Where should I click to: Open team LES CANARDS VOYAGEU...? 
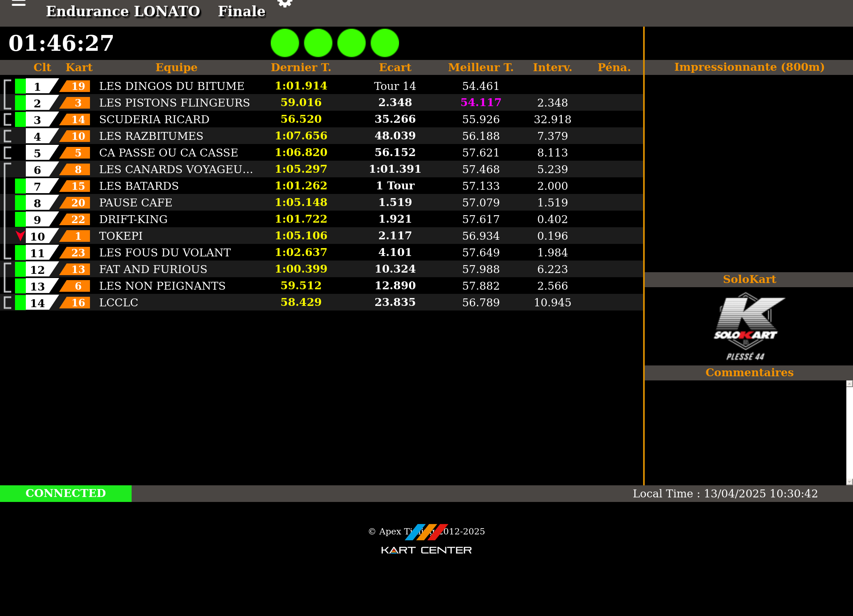176,169
